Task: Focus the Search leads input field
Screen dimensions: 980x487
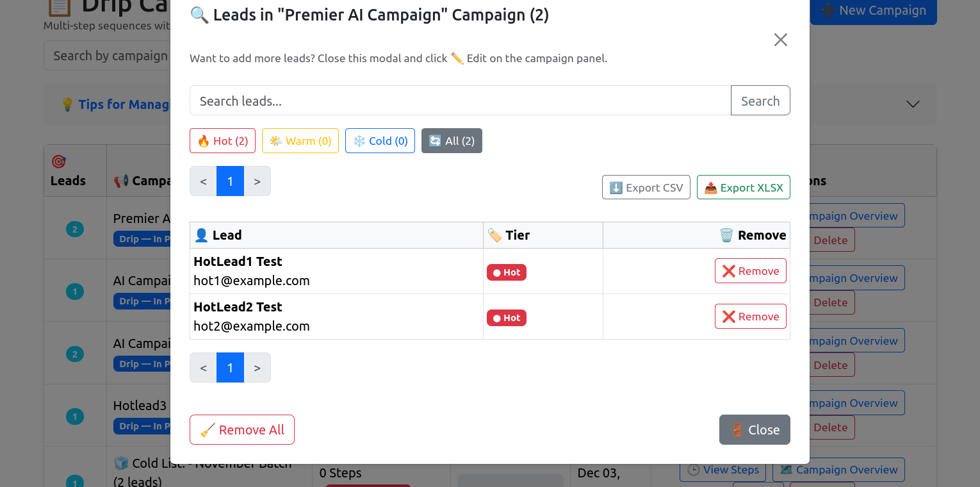Action: (460, 101)
